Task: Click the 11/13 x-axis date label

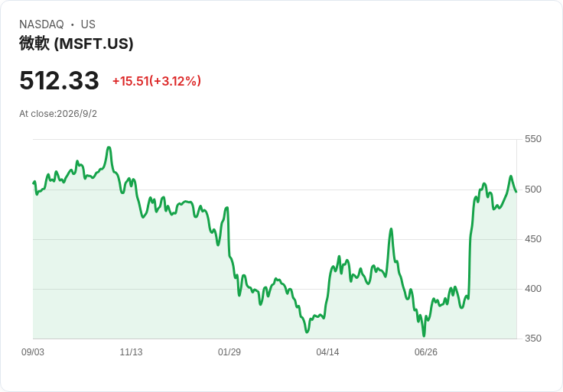Action: (x=131, y=352)
